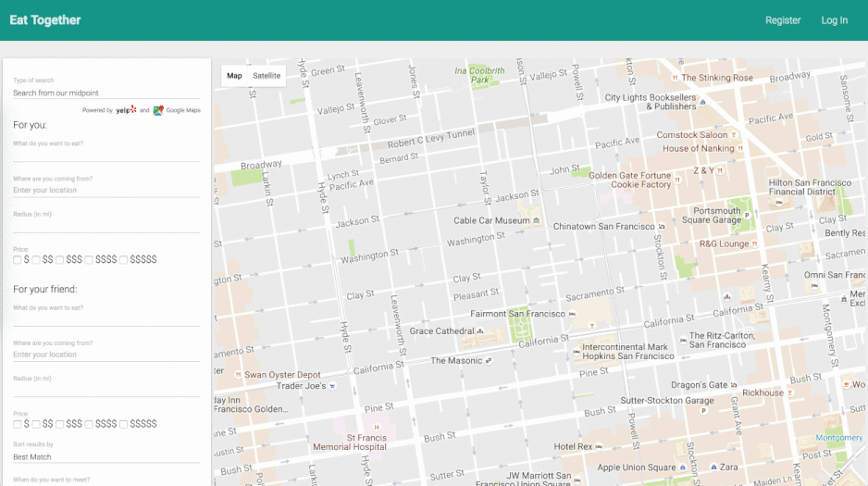
Task: Click the Grace Cathedral map icon
Action: (482, 331)
